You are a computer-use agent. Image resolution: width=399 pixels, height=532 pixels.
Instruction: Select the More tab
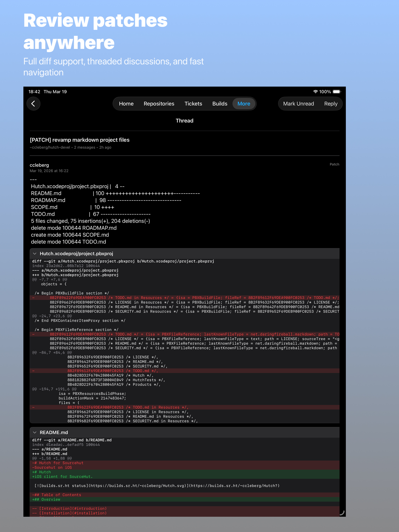244,104
